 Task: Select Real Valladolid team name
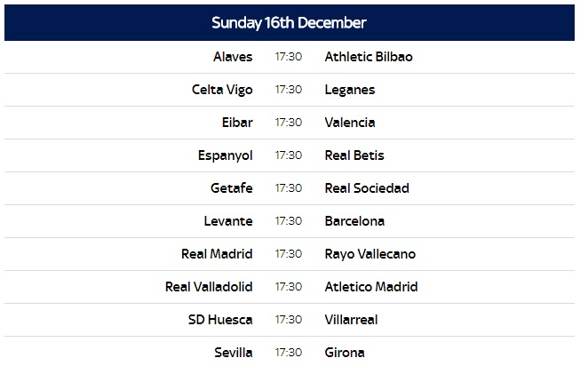pos(209,287)
